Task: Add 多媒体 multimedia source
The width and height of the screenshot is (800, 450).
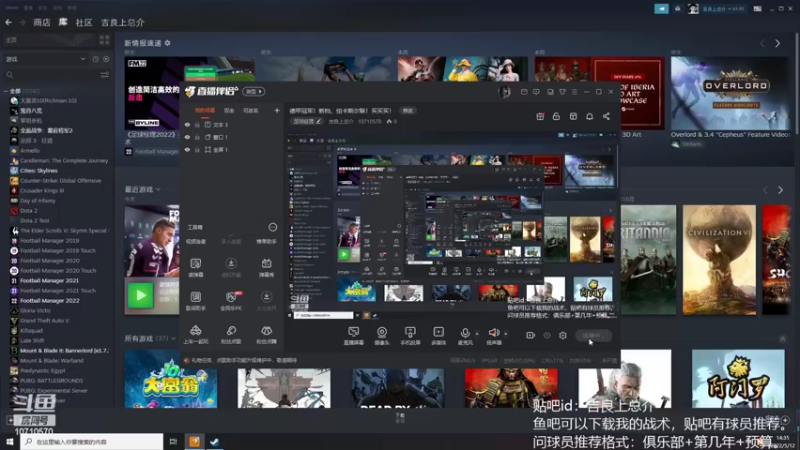Action: point(438,336)
